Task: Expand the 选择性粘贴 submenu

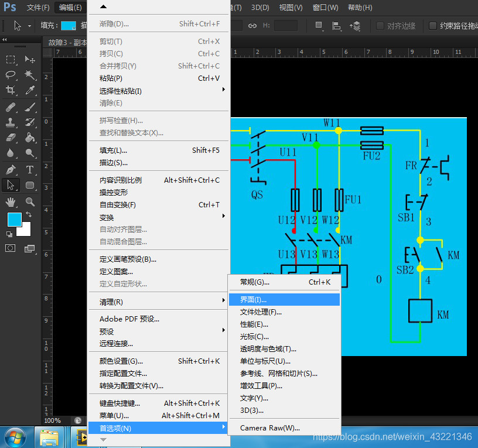Action: [159, 91]
